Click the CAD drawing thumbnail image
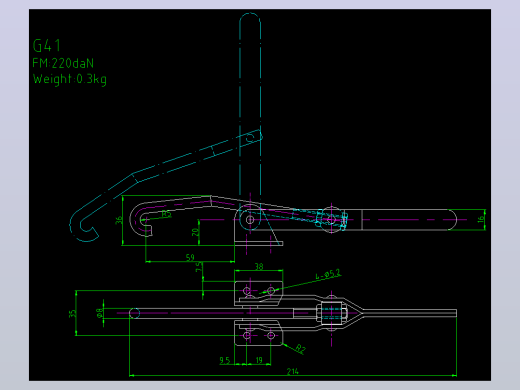520x390 pixels. (260, 195)
